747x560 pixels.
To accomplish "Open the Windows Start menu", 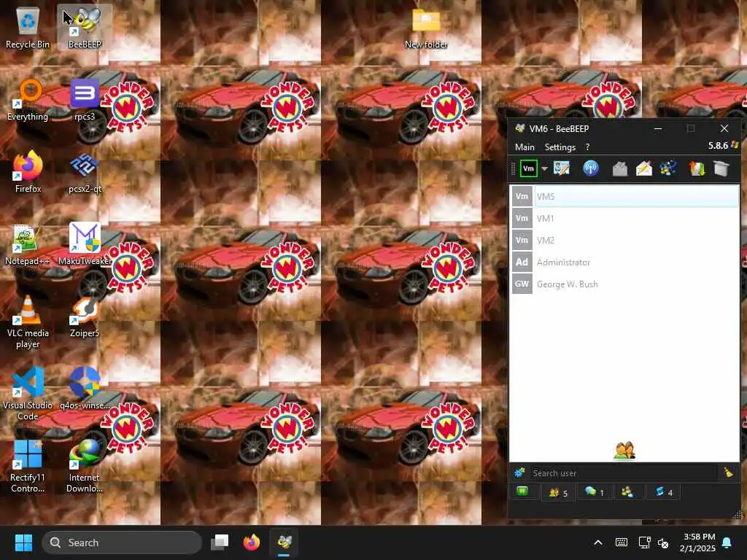I will (23, 542).
